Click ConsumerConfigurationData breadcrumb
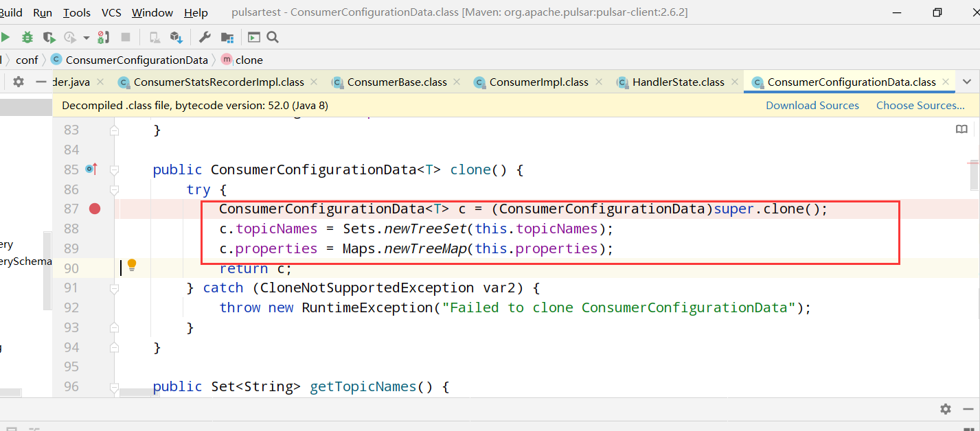This screenshot has width=980, height=431. tap(129, 60)
